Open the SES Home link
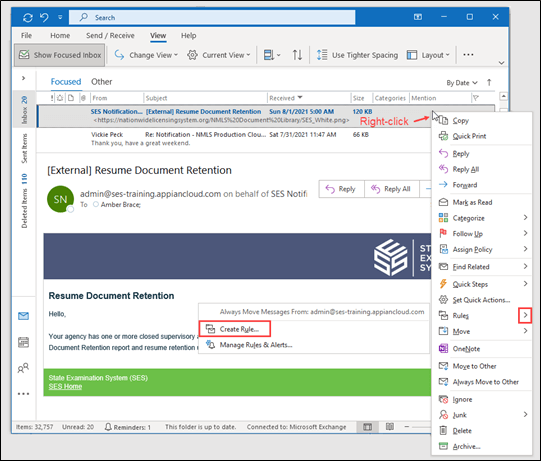541x461 pixels. point(65,386)
